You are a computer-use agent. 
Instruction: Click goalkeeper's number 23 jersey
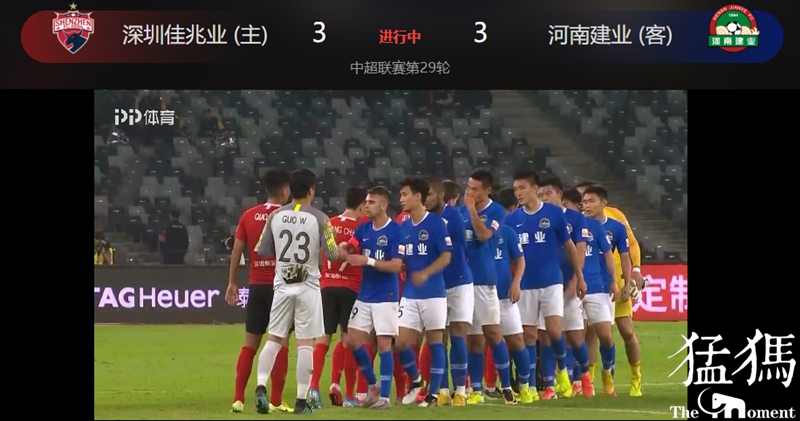tap(294, 246)
